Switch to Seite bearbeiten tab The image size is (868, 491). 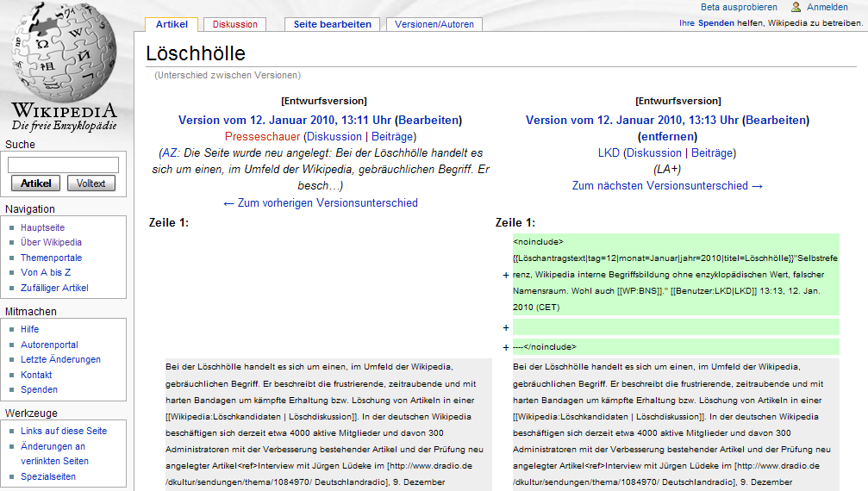click(332, 24)
